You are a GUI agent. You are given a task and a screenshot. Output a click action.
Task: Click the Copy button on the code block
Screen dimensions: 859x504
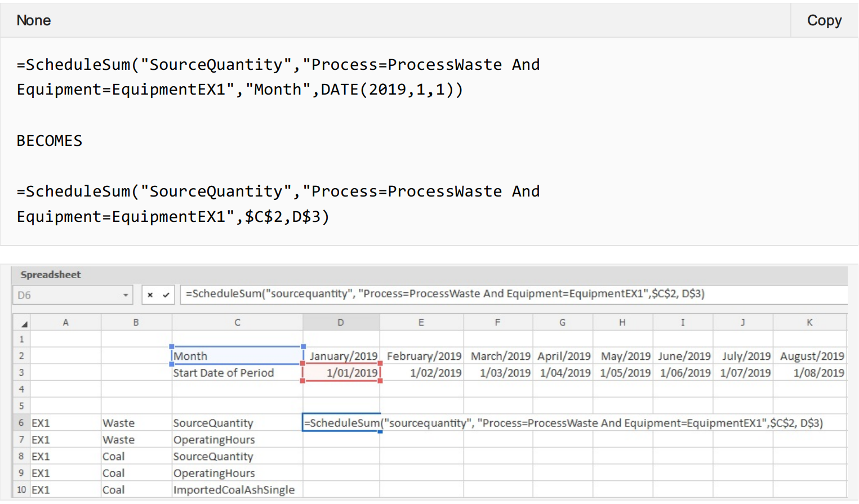824,20
